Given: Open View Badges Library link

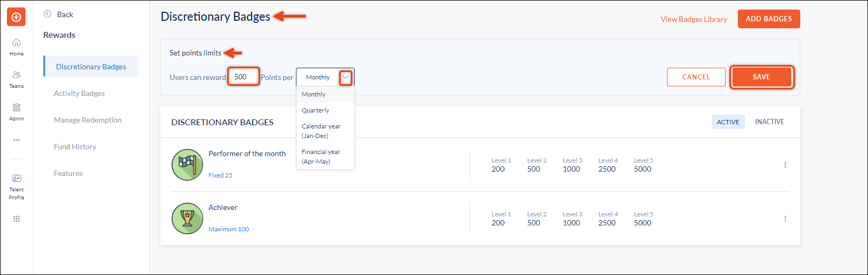Looking at the screenshot, I should (694, 19).
